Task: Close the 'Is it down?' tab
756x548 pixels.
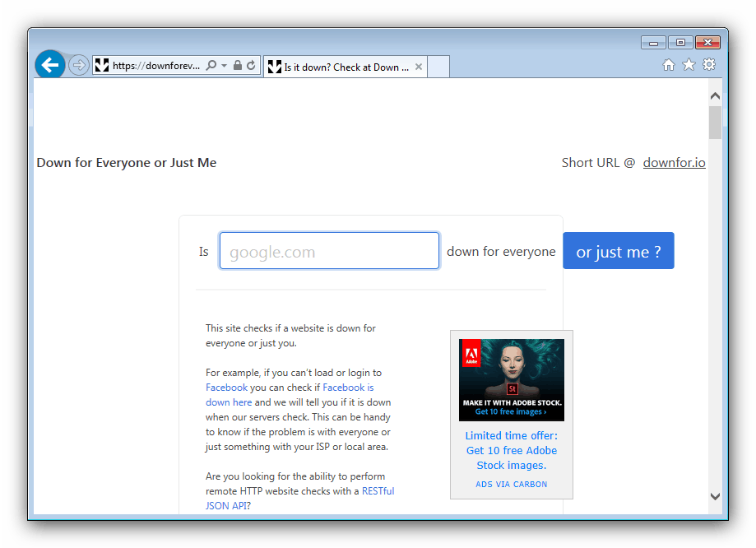Action: 419,67
